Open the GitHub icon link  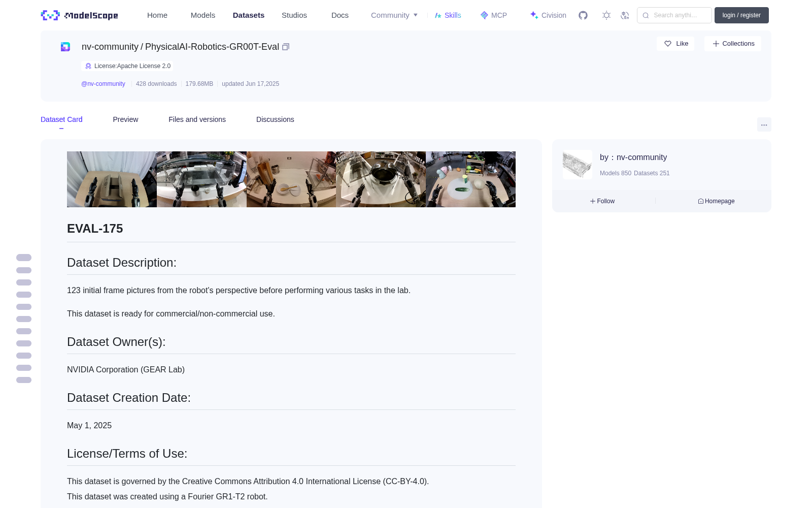point(583,15)
